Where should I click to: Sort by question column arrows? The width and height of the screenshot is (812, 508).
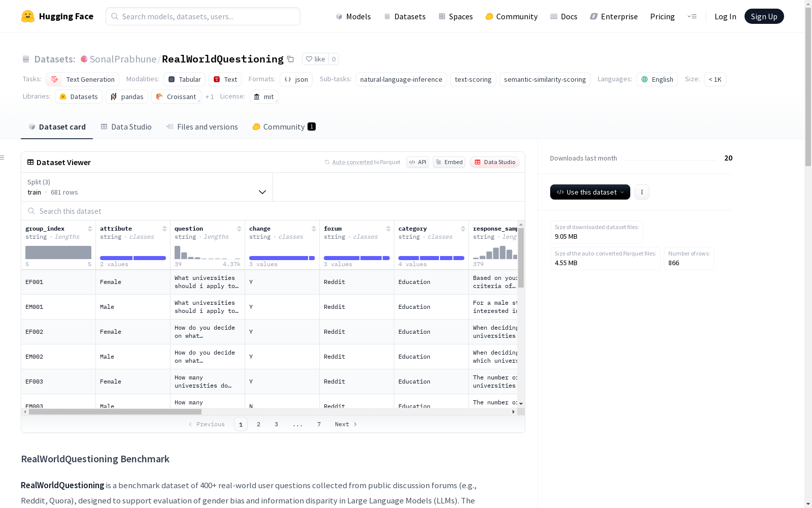pyautogui.click(x=239, y=229)
